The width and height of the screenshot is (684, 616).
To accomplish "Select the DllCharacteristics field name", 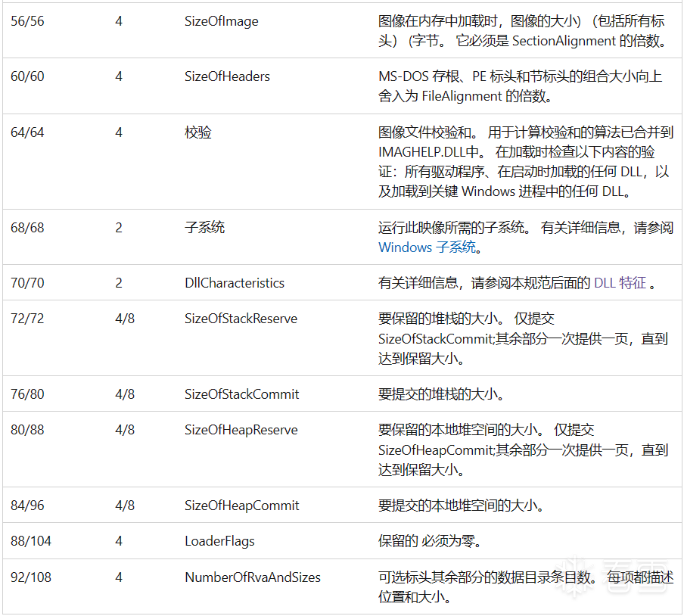I will [235, 283].
